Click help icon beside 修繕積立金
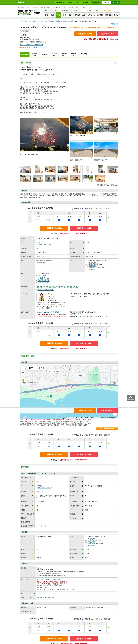Image resolution: width=138 pixels, height=644 pixels. [x=33, y=492]
